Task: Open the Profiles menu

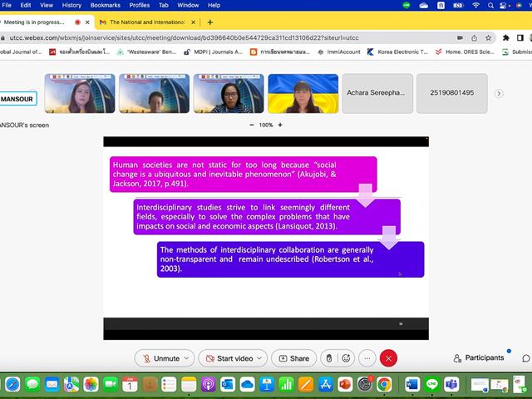Action: point(140,5)
